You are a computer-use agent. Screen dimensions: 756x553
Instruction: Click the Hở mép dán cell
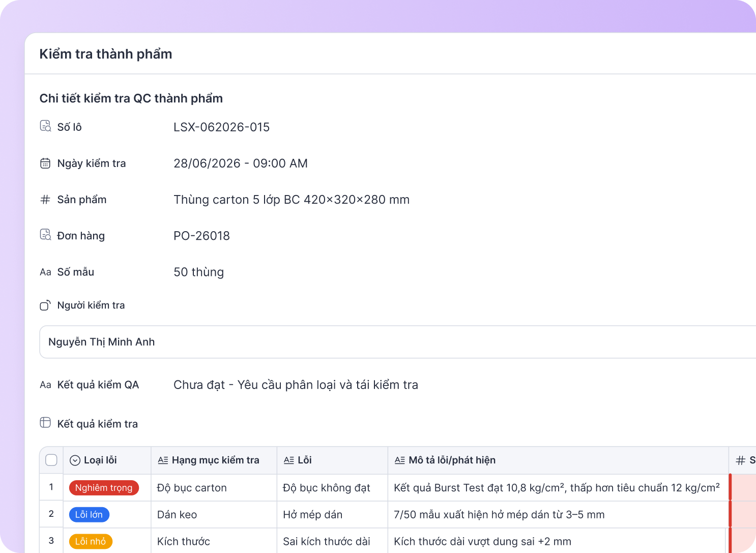333,515
